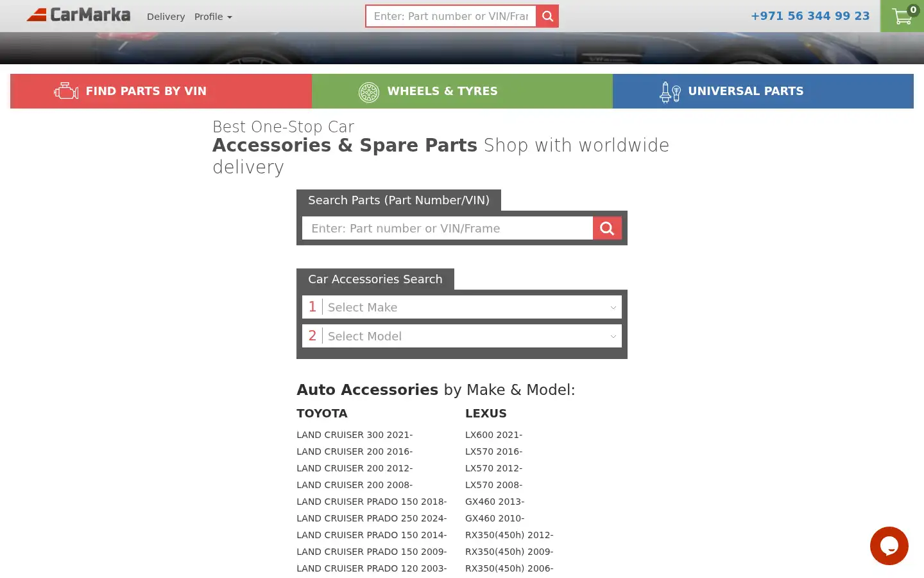
Task: Open Land Cruiser Prado 120 2003- link
Action: click(x=372, y=568)
